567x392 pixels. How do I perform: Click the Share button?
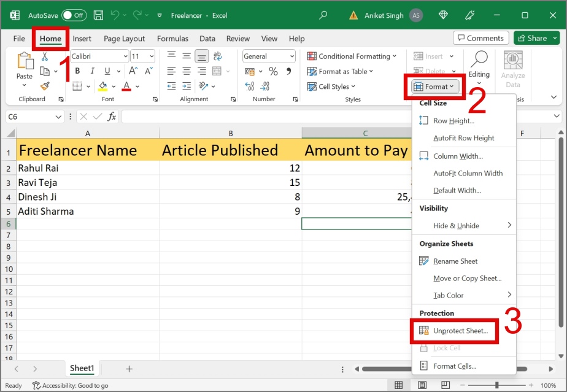(x=533, y=37)
